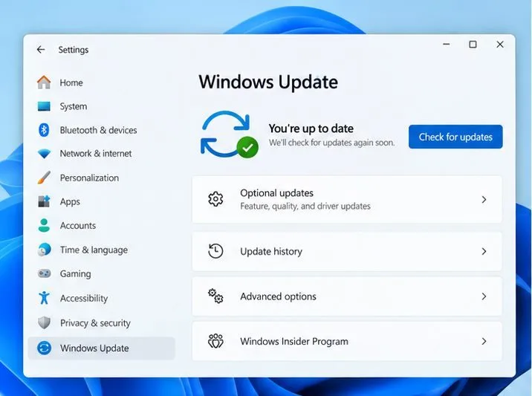Open the Home page label
This screenshot has width=532, height=396.
[71, 82]
